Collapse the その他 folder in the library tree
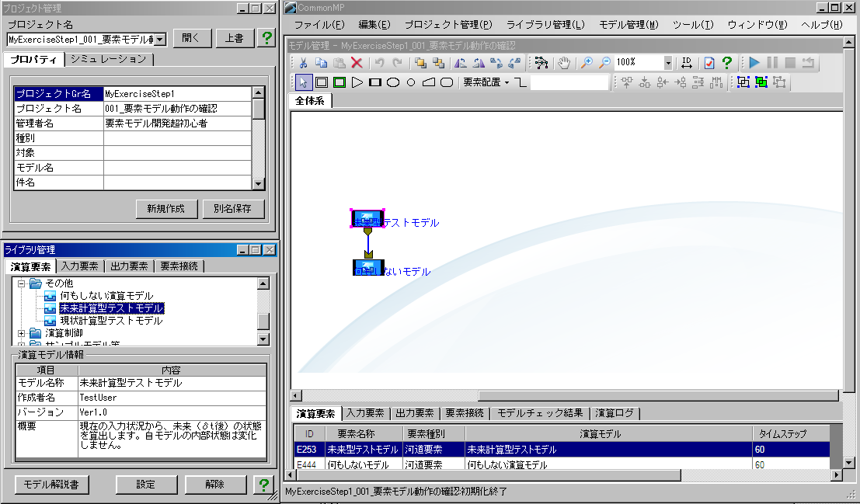The width and height of the screenshot is (860, 504). point(22,283)
